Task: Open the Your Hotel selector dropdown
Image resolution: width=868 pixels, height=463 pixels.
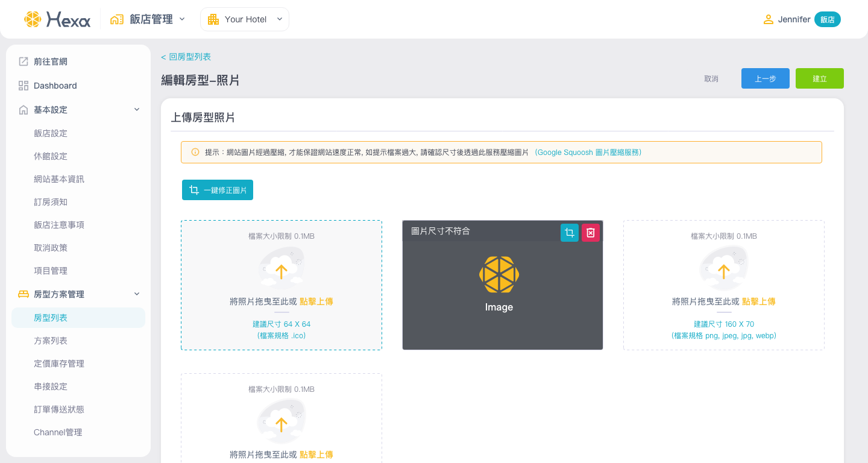Action: click(245, 19)
